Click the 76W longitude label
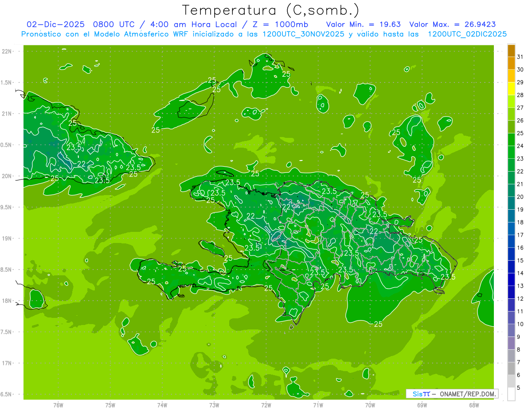This screenshot has width=532, height=411. [59, 405]
